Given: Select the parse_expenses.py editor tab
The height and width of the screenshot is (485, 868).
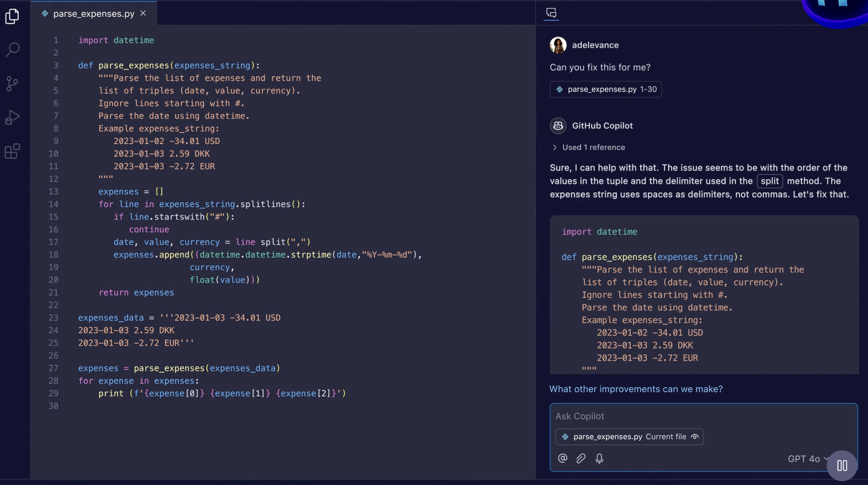Looking at the screenshot, I should pyautogui.click(x=93, y=14).
